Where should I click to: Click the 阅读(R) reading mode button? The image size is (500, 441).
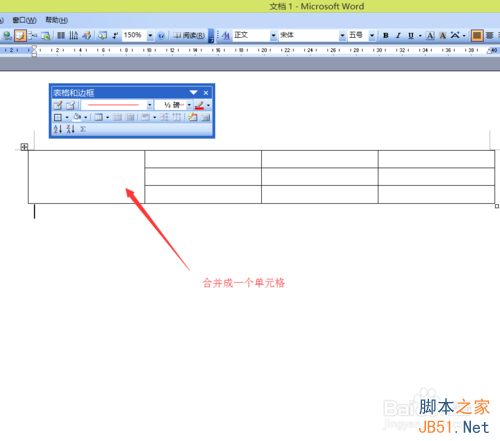(189, 35)
